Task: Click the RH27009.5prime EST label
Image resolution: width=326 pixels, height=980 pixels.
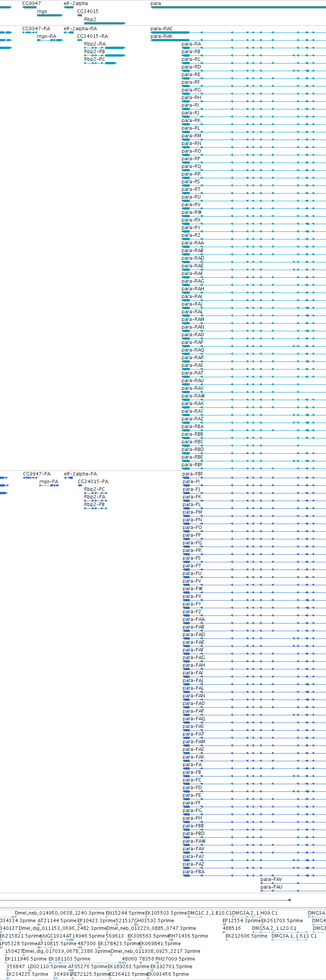Action: (x=175, y=959)
